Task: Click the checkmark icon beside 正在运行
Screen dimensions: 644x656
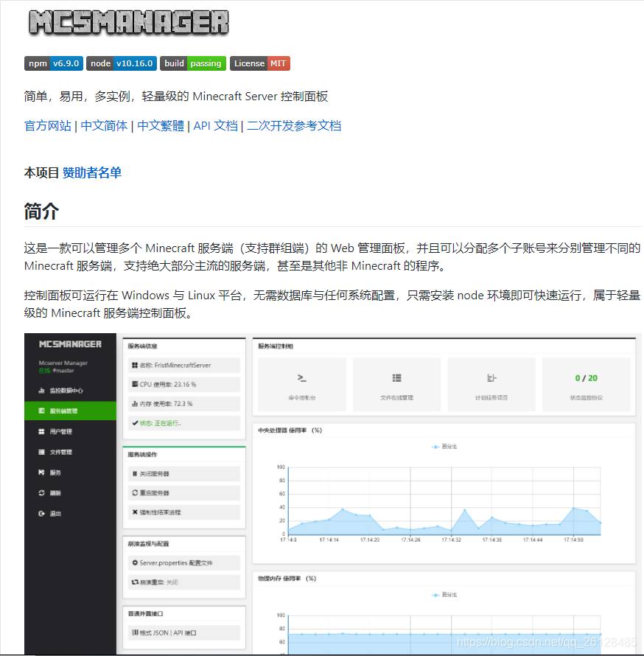Action: point(135,423)
